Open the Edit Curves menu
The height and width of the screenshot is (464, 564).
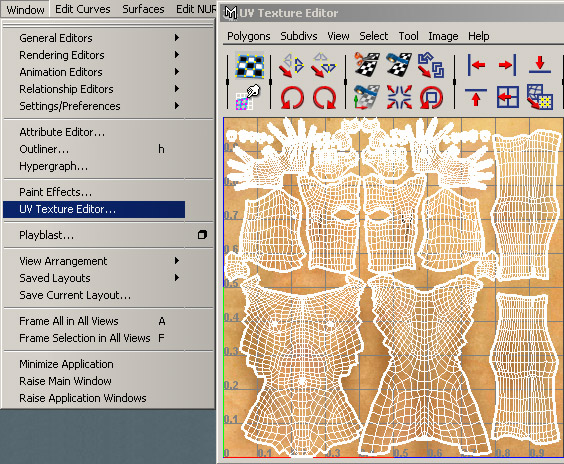click(x=83, y=9)
